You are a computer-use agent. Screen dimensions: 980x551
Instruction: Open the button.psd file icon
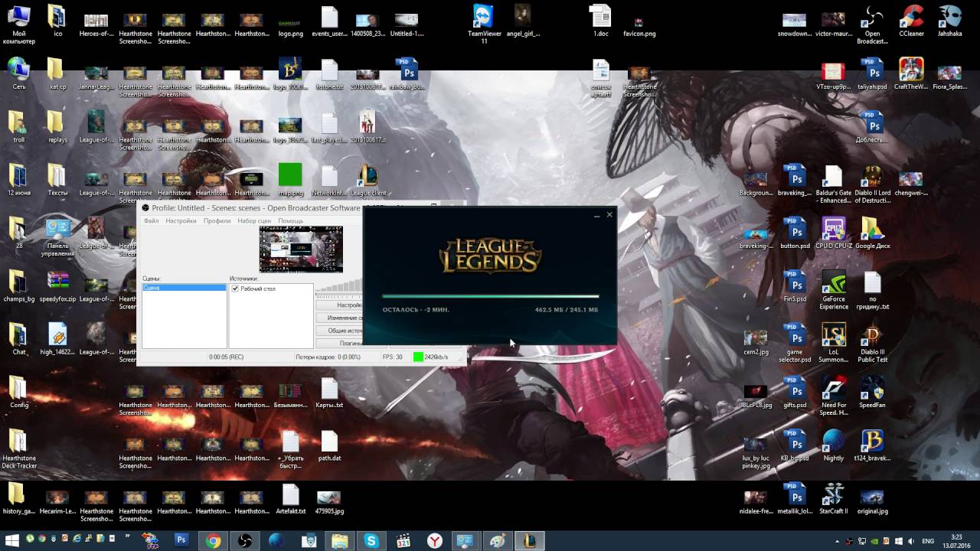coord(795,233)
